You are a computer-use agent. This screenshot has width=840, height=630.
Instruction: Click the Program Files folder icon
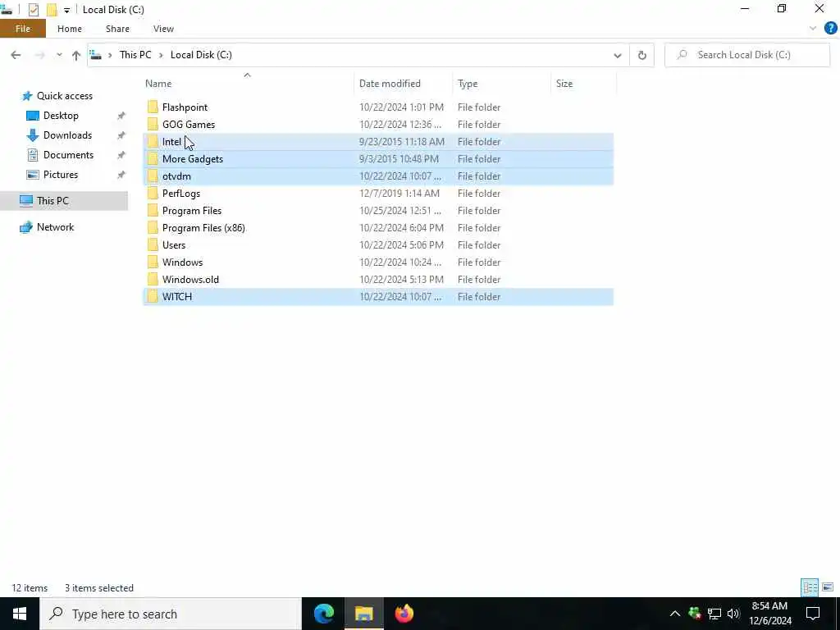coord(153,211)
